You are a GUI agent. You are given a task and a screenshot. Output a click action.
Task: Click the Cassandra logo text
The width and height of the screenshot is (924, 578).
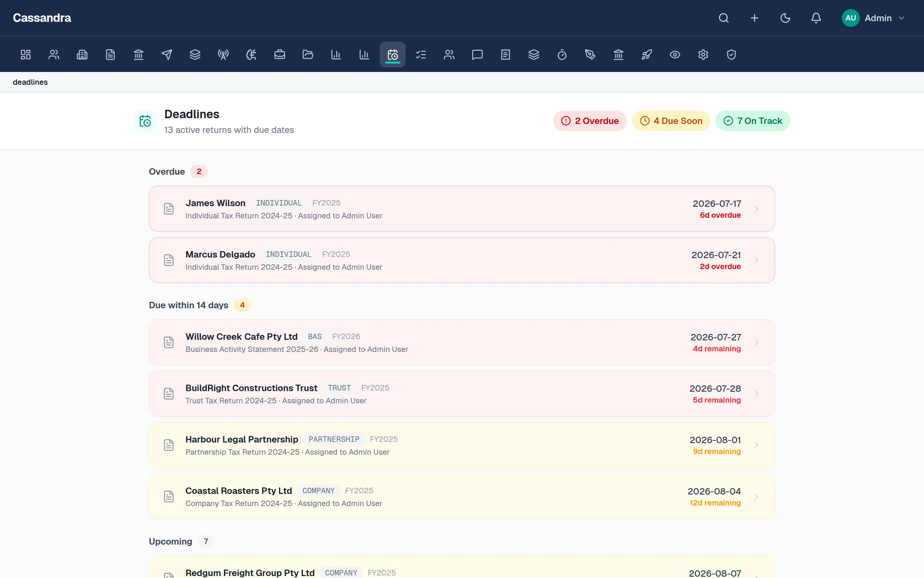coord(42,18)
